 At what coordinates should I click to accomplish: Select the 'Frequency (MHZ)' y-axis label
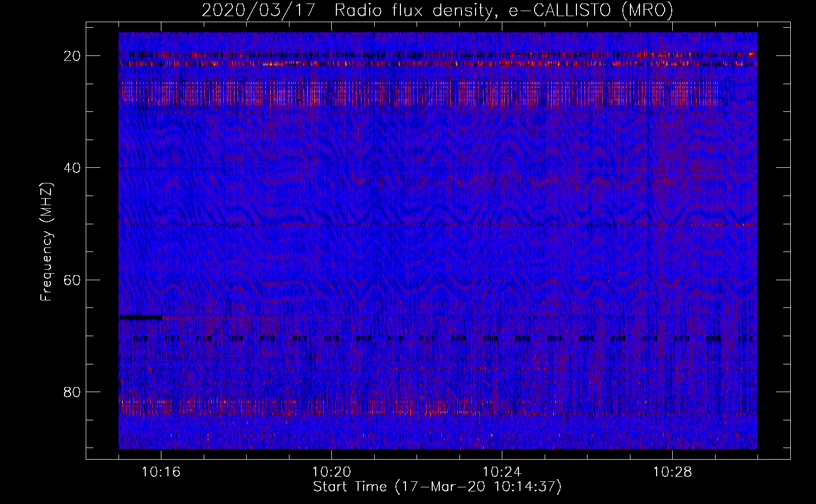click(46, 242)
